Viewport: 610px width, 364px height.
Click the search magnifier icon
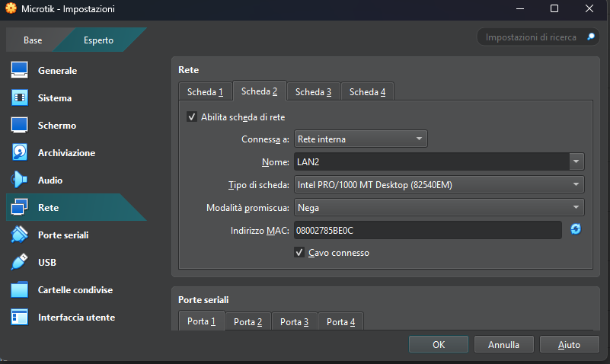pos(591,37)
